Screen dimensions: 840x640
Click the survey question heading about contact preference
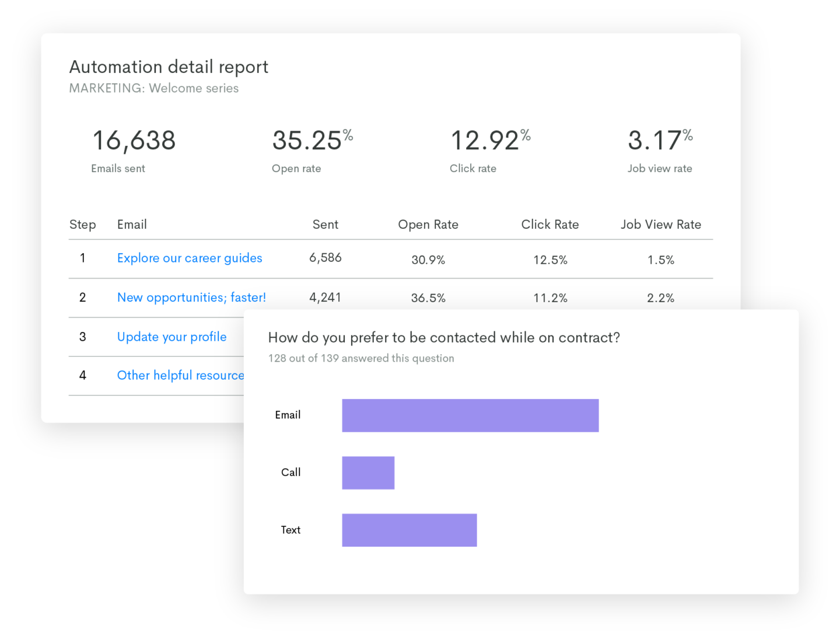pos(444,338)
